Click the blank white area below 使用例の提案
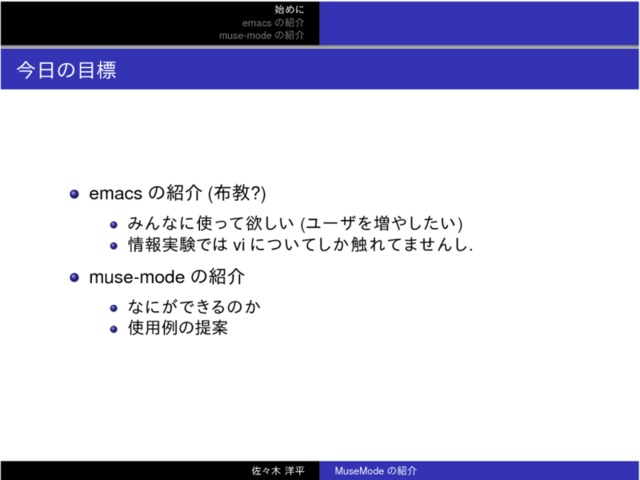This screenshot has width=640, height=480. pyautogui.click(x=320, y=400)
